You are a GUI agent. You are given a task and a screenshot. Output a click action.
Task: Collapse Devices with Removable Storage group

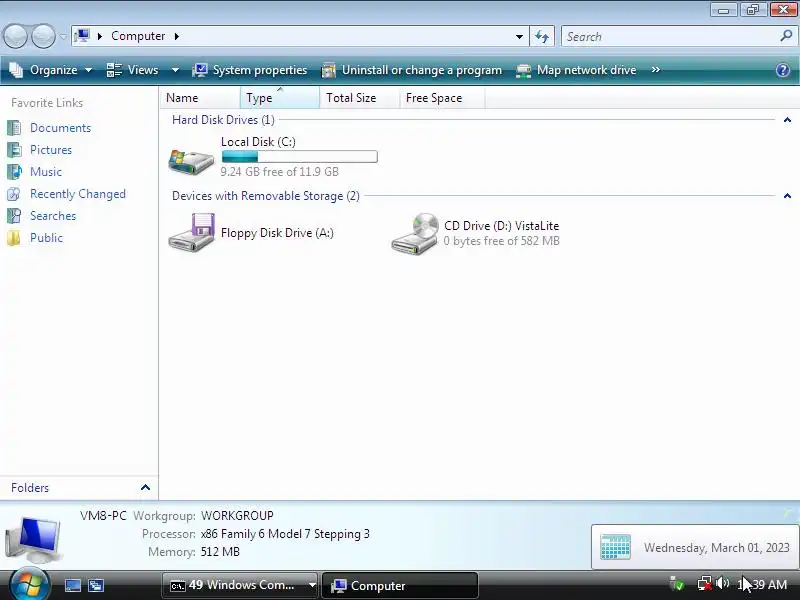coord(787,196)
